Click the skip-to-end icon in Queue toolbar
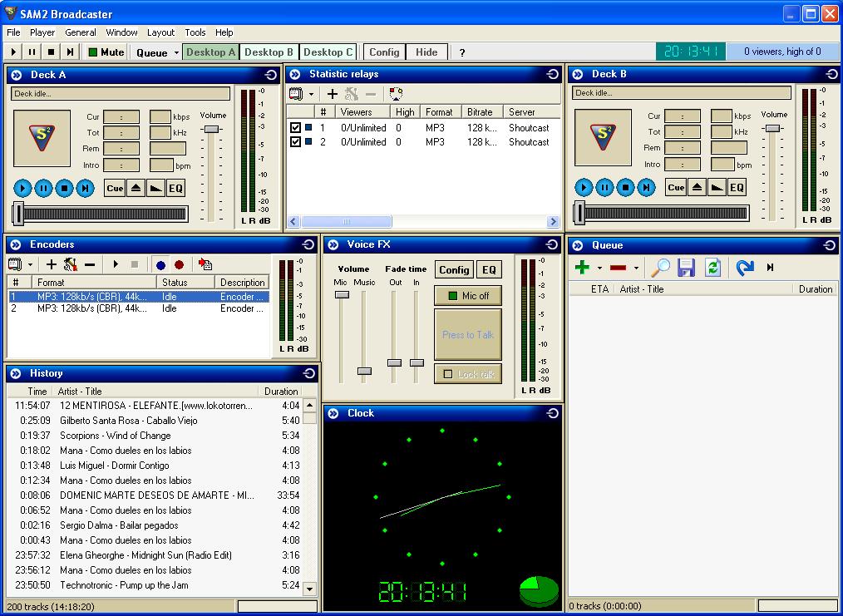Viewport: 843px width, 616px height. [771, 267]
